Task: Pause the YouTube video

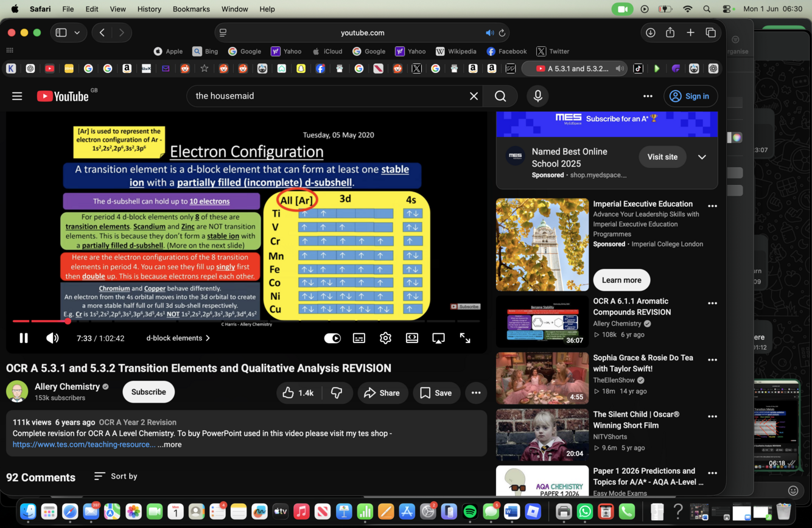Action: (x=24, y=338)
